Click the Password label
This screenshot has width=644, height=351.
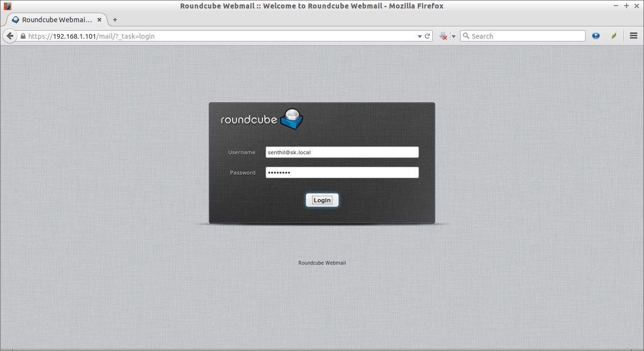tap(242, 173)
